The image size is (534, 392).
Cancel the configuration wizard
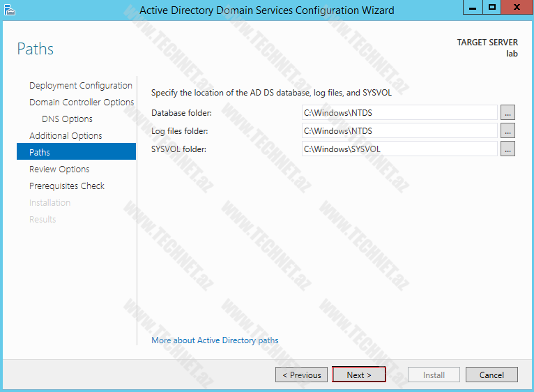[491, 375]
